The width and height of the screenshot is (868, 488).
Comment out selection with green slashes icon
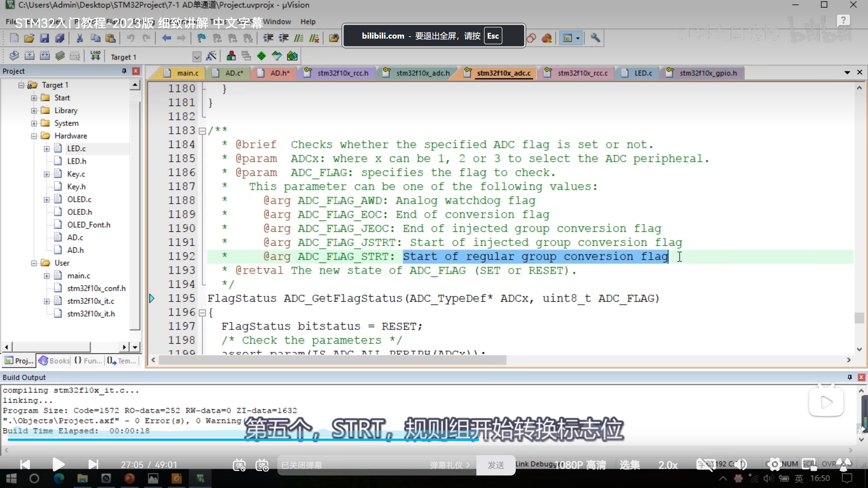pyautogui.click(x=299, y=38)
